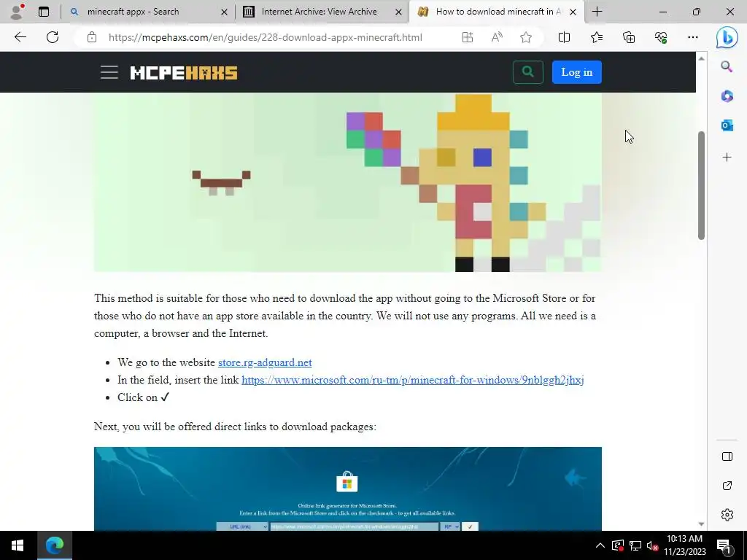Viewport: 747px width, 560px height.
Task: Open the notification center icon
Action: (x=723, y=545)
